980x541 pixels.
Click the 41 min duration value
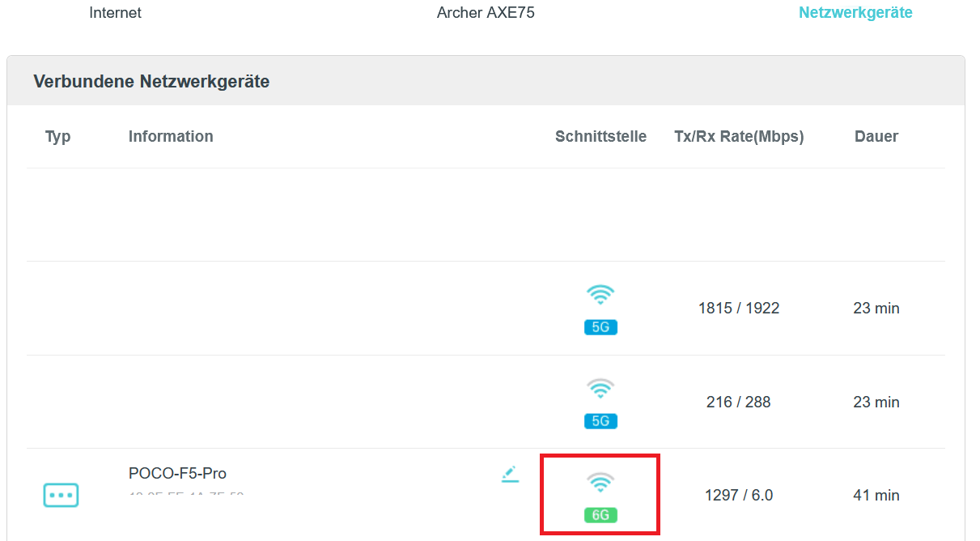pos(876,495)
